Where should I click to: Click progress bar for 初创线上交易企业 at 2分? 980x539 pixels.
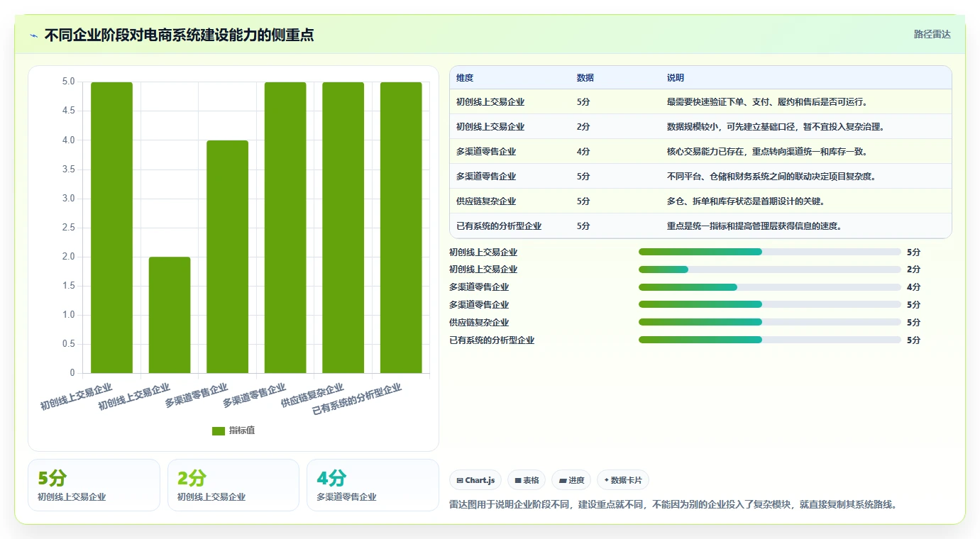click(x=770, y=269)
